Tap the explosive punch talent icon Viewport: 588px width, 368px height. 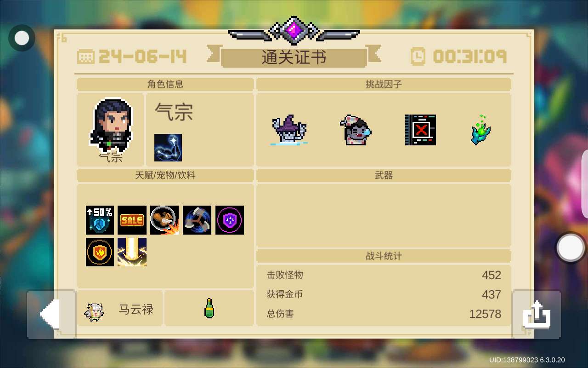click(x=164, y=220)
